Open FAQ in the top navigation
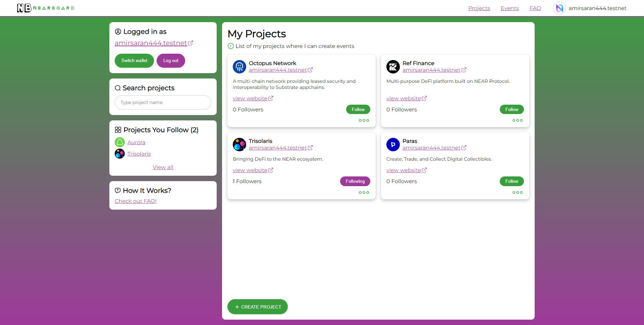Image resolution: width=644 pixels, height=325 pixels. click(x=535, y=8)
